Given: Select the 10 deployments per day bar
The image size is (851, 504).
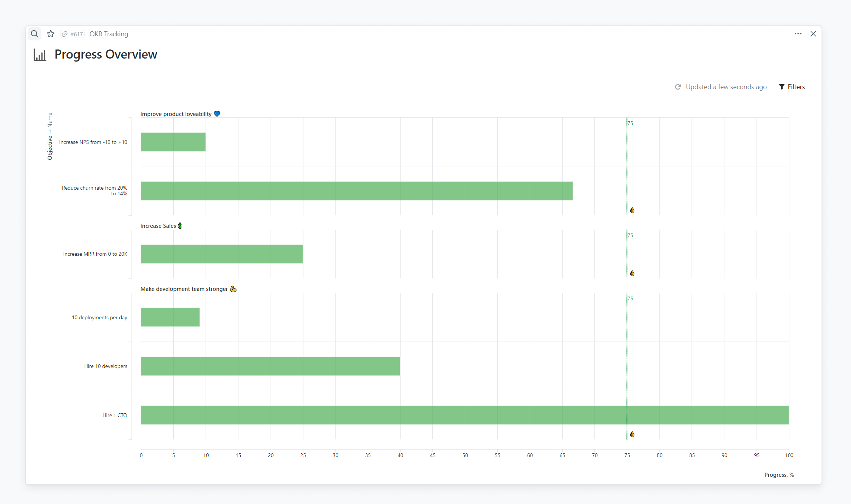Looking at the screenshot, I should pyautogui.click(x=170, y=317).
